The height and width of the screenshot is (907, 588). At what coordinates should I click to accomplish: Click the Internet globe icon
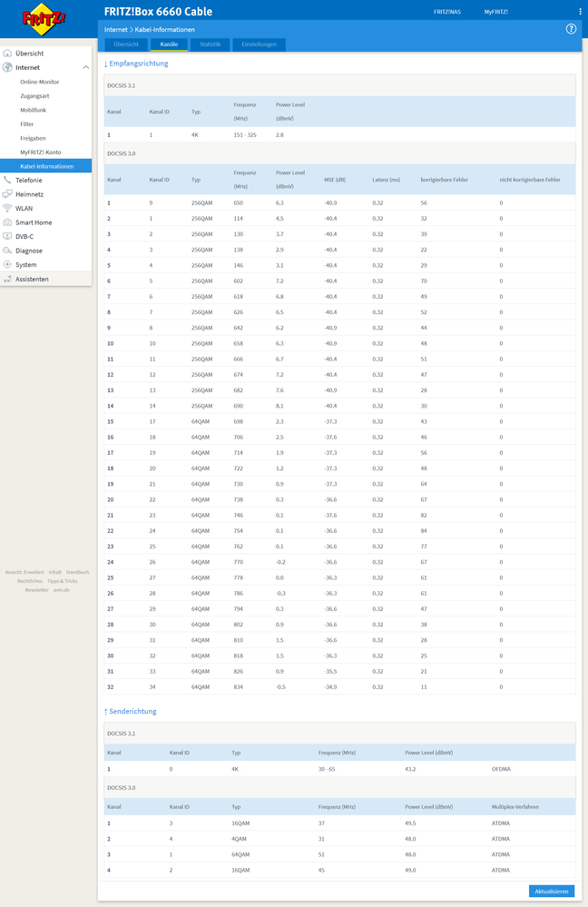pos(7,67)
